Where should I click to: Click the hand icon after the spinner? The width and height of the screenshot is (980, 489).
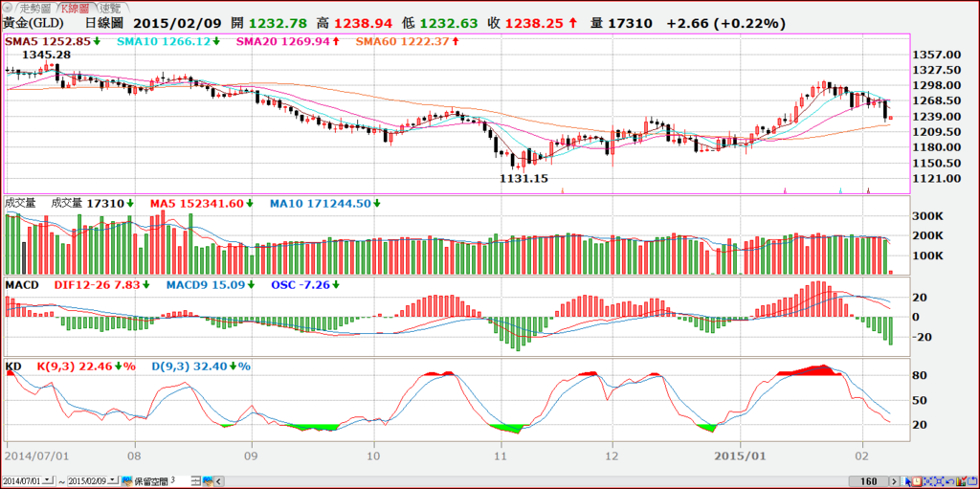208,481
